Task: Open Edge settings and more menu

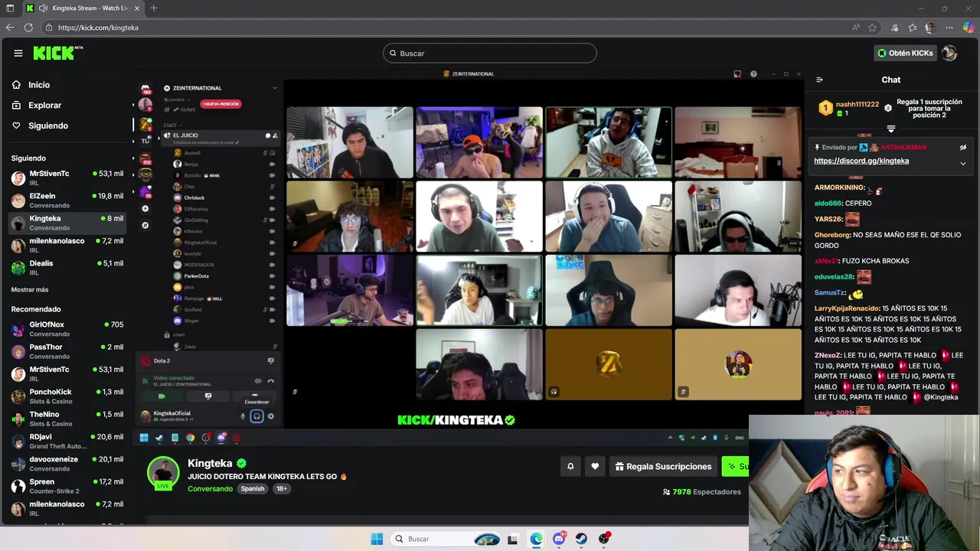Action: [949, 28]
